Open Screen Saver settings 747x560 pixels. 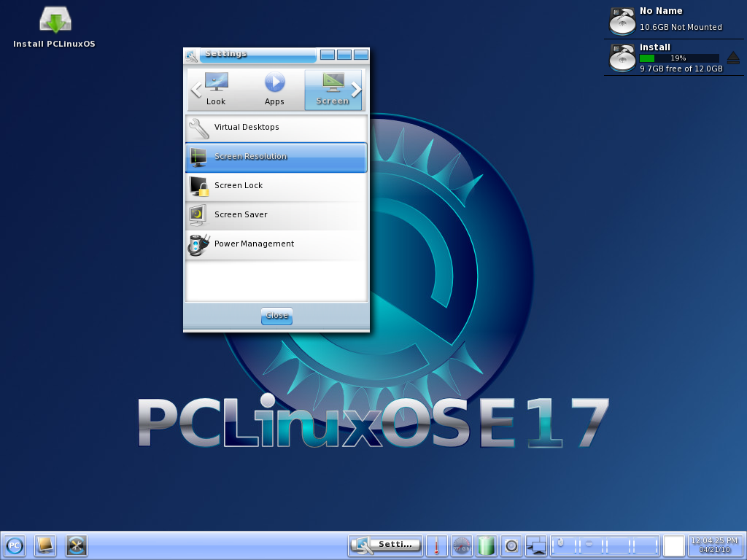276,214
